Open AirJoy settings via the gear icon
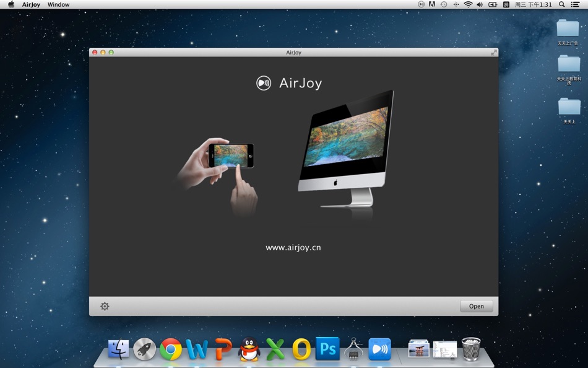The width and height of the screenshot is (588, 368). (105, 306)
